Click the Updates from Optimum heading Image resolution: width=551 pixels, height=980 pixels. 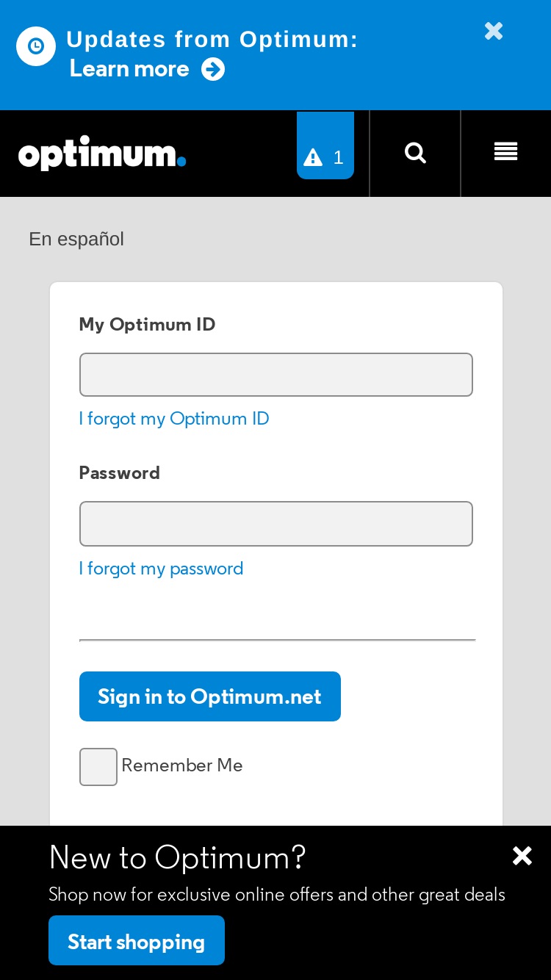pyautogui.click(x=212, y=40)
